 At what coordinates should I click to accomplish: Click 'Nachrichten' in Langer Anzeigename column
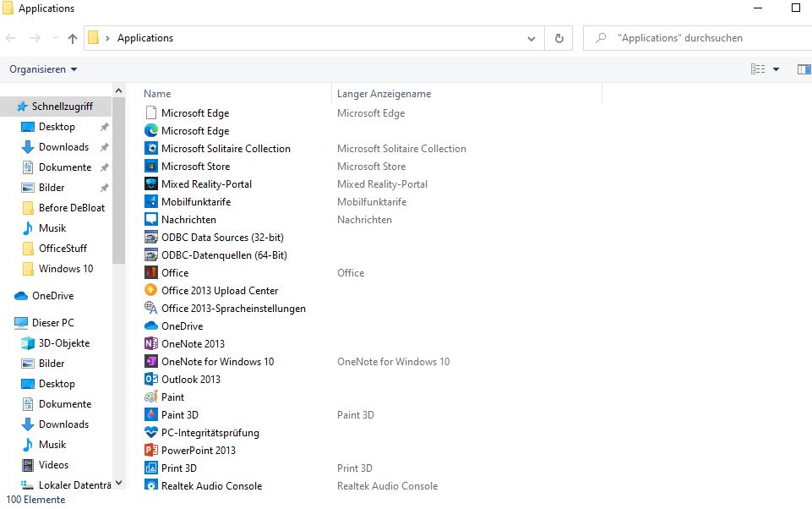click(x=364, y=219)
